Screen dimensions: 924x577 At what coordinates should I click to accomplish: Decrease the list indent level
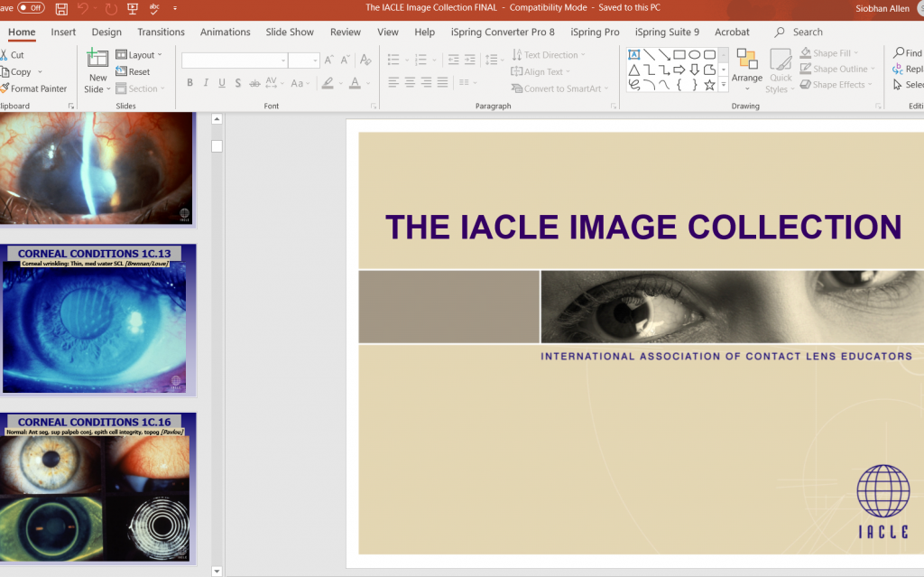pyautogui.click(x=453, y=60)
